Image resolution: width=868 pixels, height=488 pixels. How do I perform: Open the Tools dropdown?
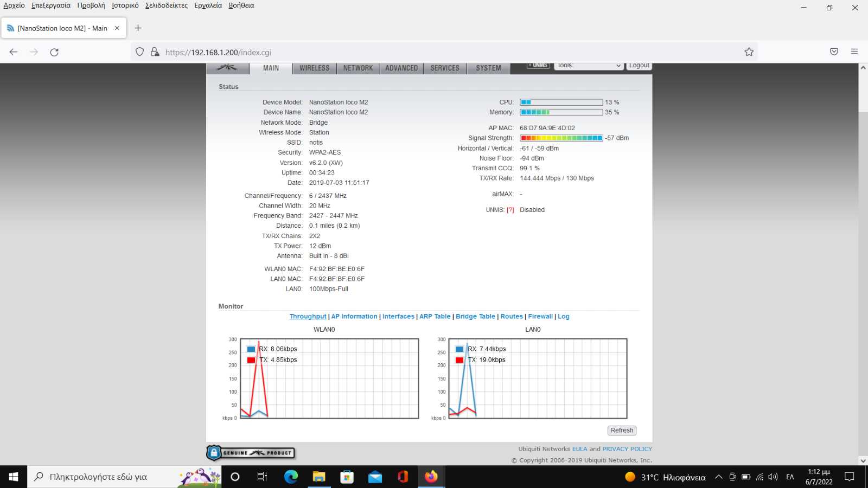(x=589, y=66)
